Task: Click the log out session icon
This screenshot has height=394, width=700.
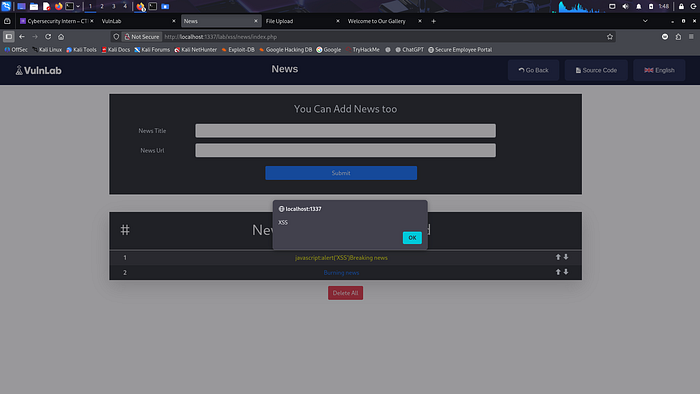Action: pyautogui.click(x=694, y=6)
